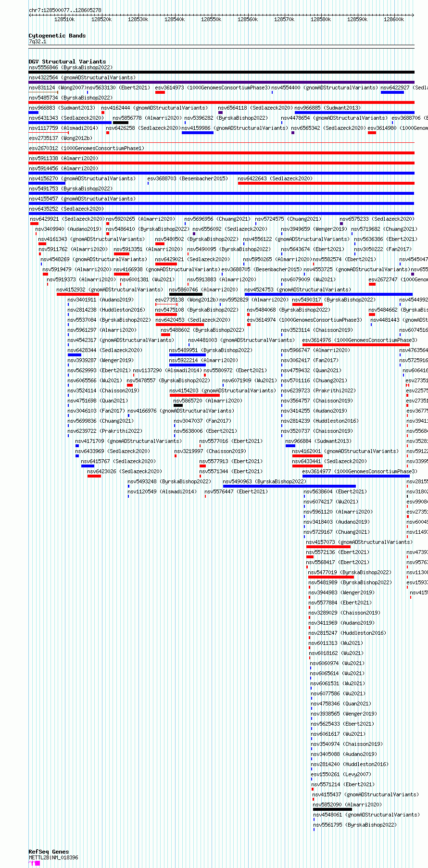428x868 pixels.
Task: Click the black bar under nsv5852090 (Almarri2020)
Action: click(x=333, y=809)
